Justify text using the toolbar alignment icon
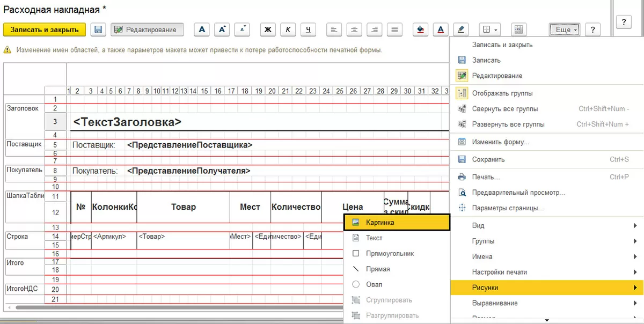Viewport: 644px width, 324px height. point(394,30)
